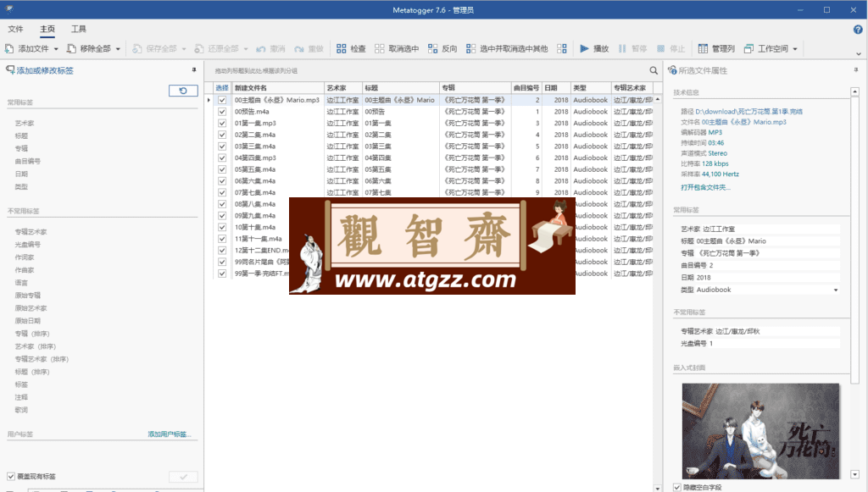Pin the 所选文件属性 panel
868x492 pixels.
tap(856, 69)
